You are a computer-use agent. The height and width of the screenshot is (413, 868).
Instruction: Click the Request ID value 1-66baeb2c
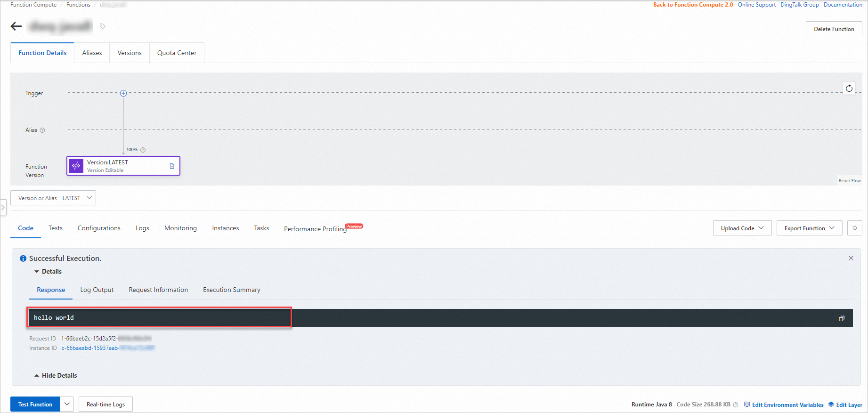[x=106, y=339]
